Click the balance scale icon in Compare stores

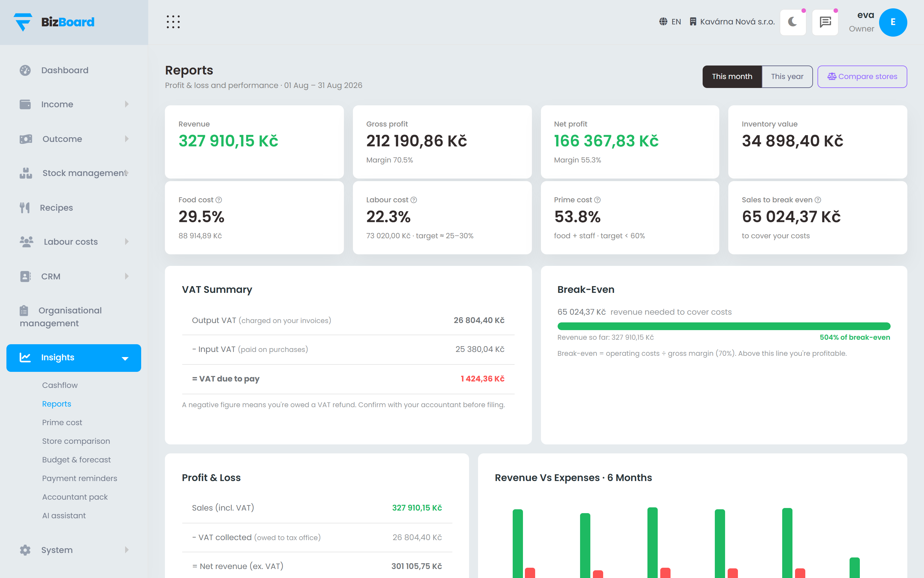pyautogui.click(x=832, y=76)
